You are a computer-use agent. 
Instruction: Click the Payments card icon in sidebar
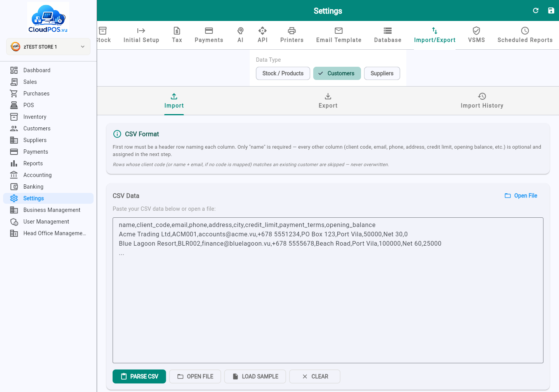pos(14,152)
